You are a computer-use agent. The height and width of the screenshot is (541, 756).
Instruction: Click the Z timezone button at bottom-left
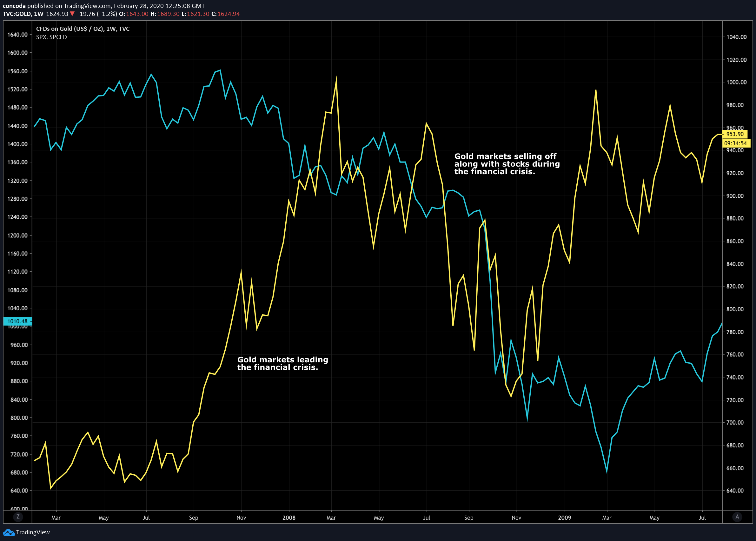tap(18, 517)
